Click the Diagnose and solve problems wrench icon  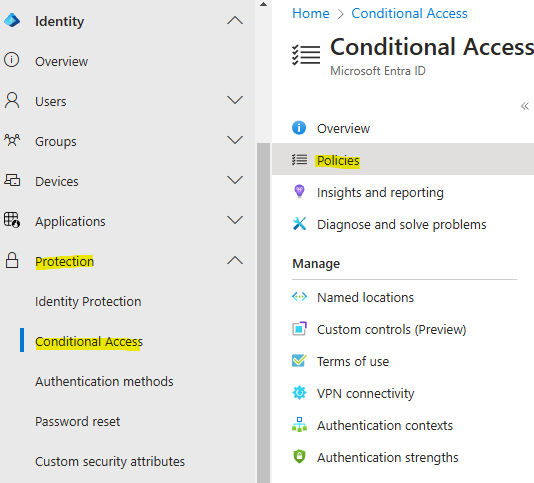(299, 224)
